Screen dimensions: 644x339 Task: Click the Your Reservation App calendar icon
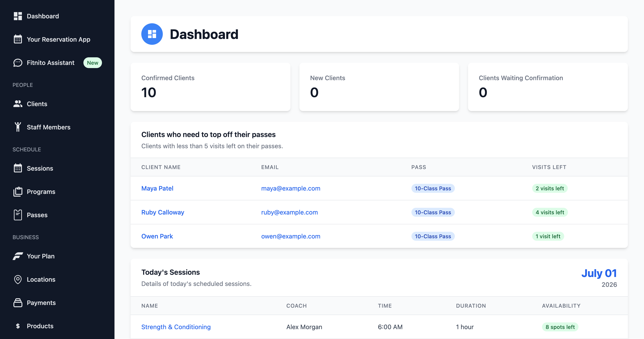18,39
